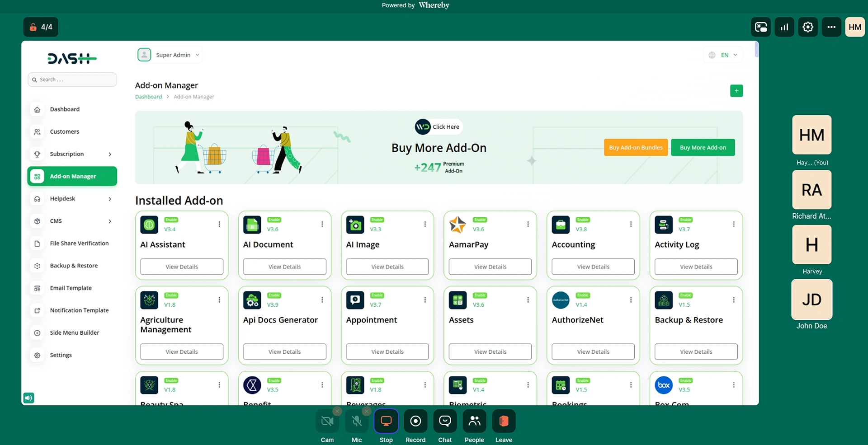Image resolution: width=868 pixels, height=445 pixels.
Task: Go to Email Template menu item
Action: point(71,288)
